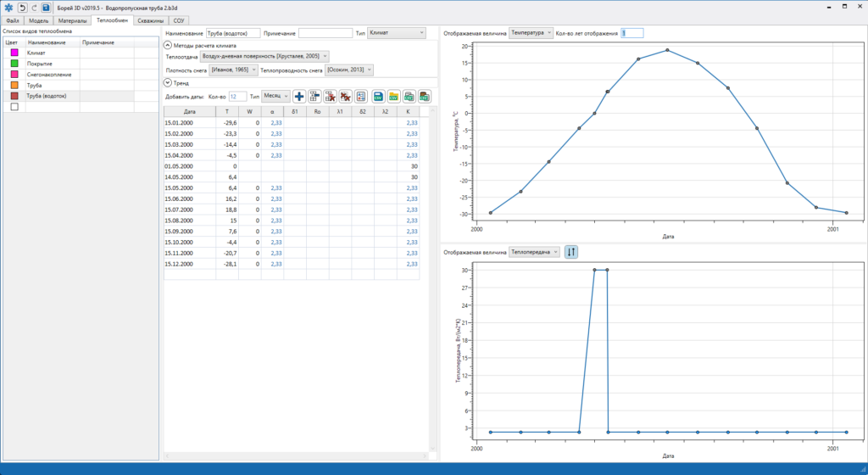This screenshot has height=475, width=868.
Task: Switch to the Модель tab
Action: click(38, 20)
